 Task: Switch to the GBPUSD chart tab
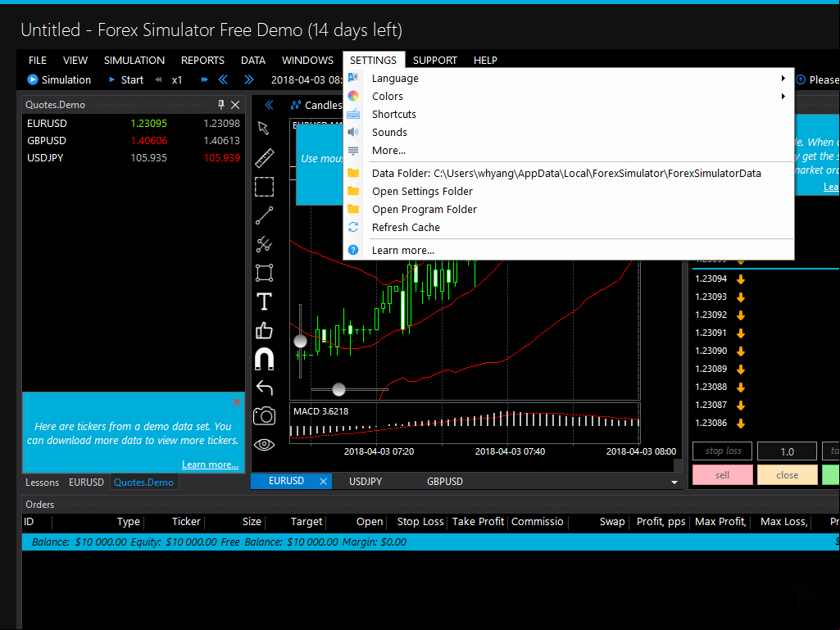pyautogui.click(x=445, y=481)
